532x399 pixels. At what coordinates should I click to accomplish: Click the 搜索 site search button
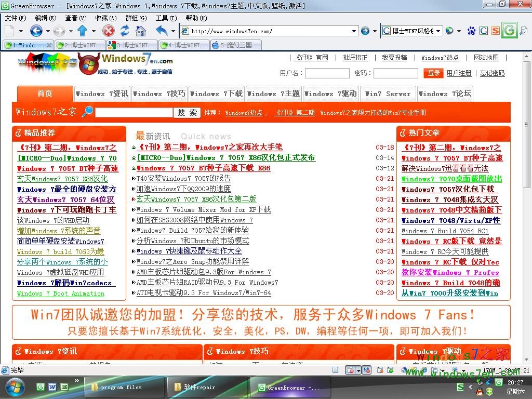[x=187, y=113]
